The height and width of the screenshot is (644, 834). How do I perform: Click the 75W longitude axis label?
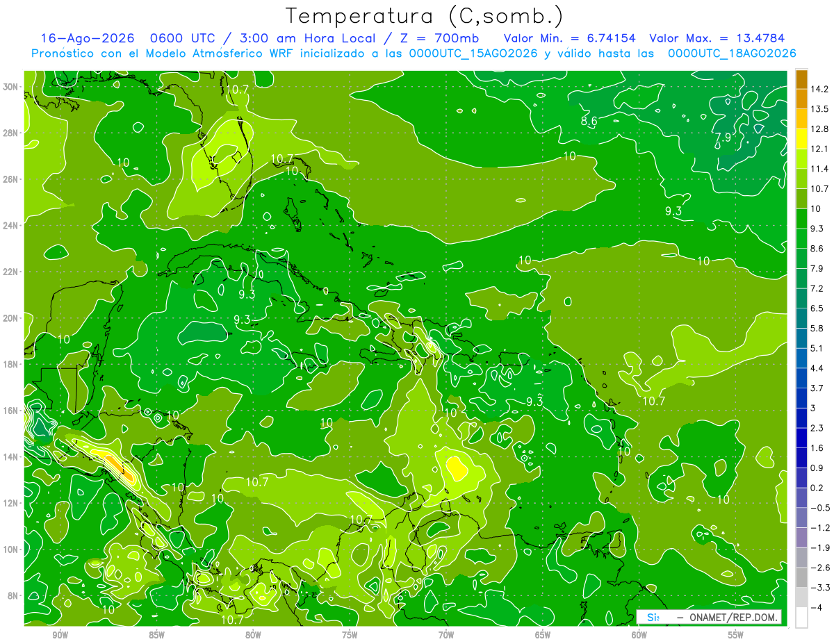[350, 635]
